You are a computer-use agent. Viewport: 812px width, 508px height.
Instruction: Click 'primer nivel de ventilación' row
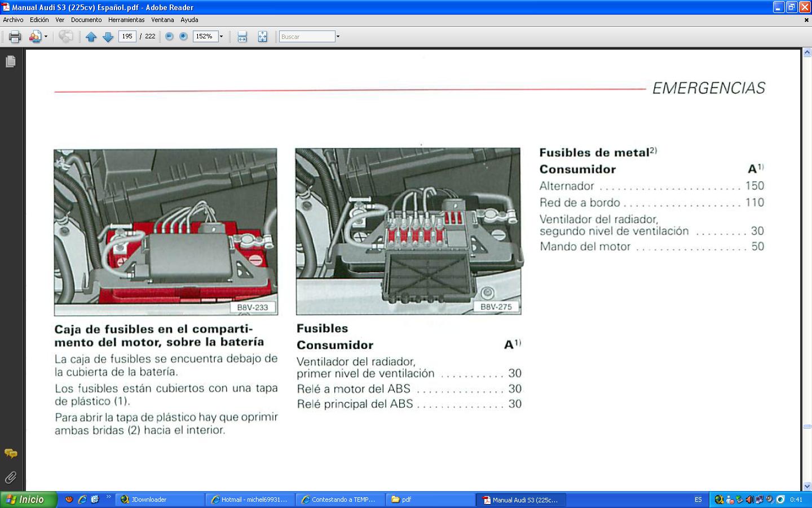(x=409, y=374)
